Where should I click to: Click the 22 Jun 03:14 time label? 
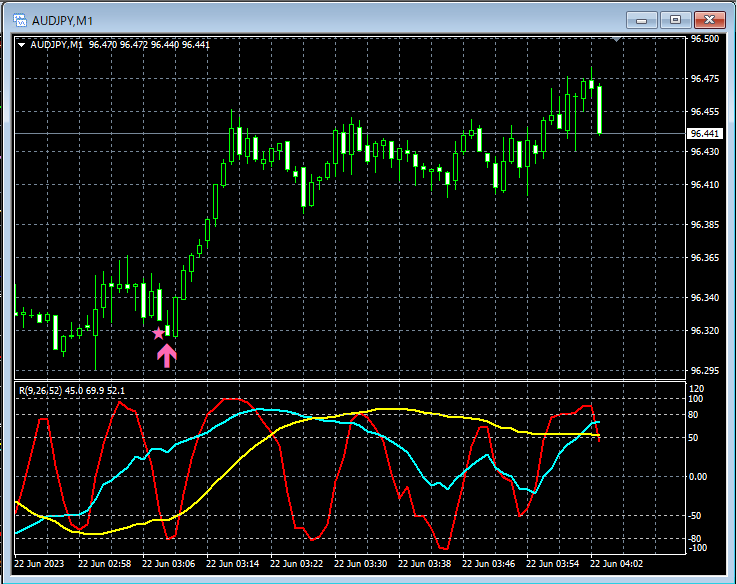coord(232,564)
